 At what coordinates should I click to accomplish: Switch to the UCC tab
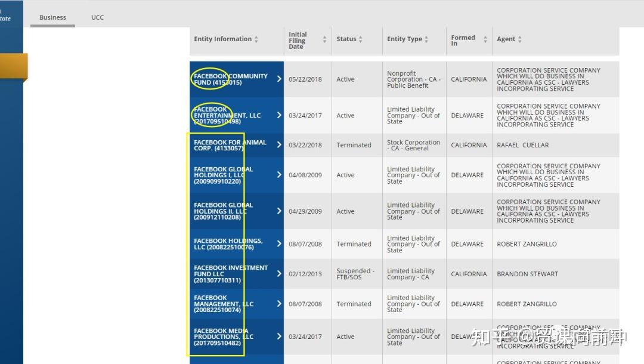(97, 17)
